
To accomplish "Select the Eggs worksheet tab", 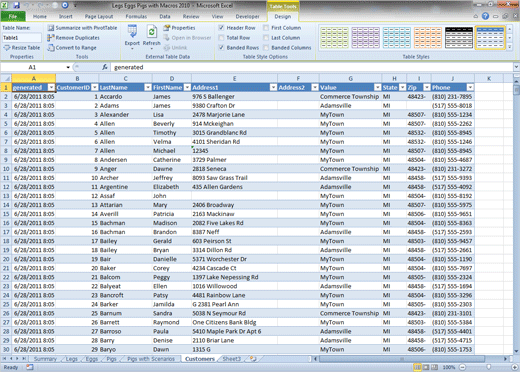I will 92,359.
